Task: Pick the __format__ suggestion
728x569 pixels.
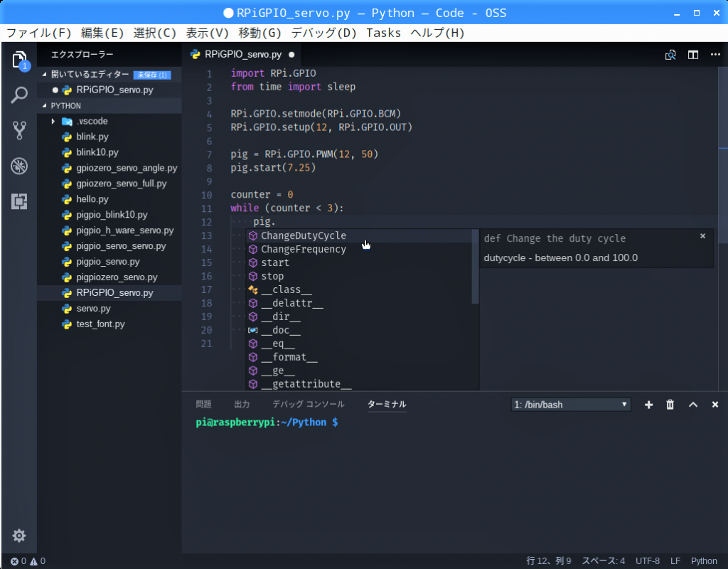Action: coord(358,357)
